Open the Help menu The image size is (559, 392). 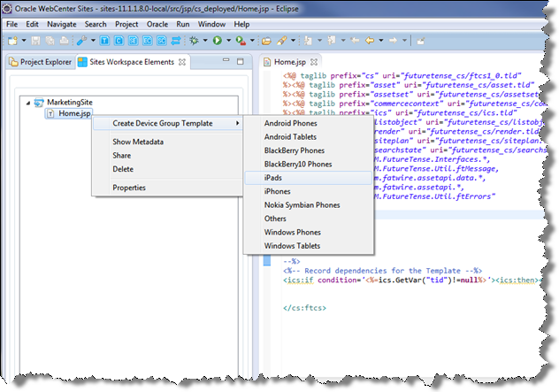pos(241,24)
